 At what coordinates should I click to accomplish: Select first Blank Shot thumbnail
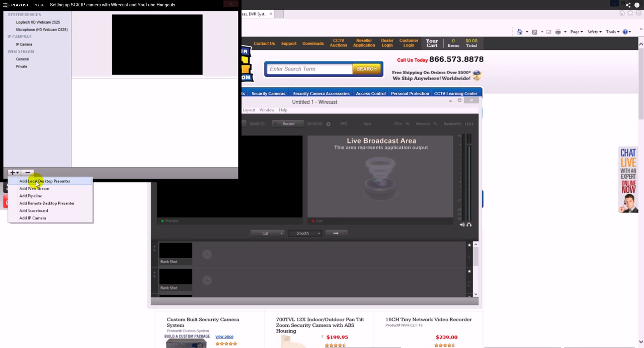pyautogui.click(x=175, y=254)
